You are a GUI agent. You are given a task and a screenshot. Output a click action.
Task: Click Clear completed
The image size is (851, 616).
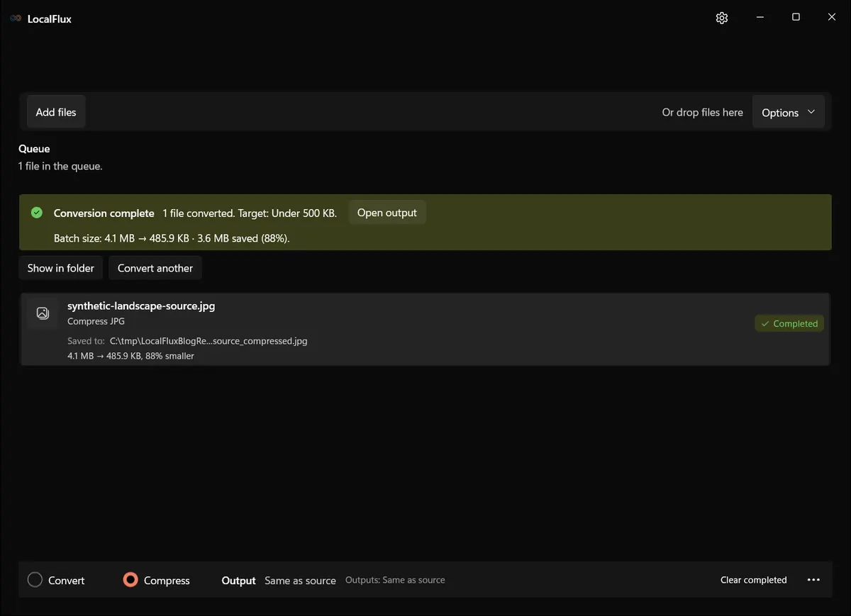pyautogui.click(x=754, y=580)
